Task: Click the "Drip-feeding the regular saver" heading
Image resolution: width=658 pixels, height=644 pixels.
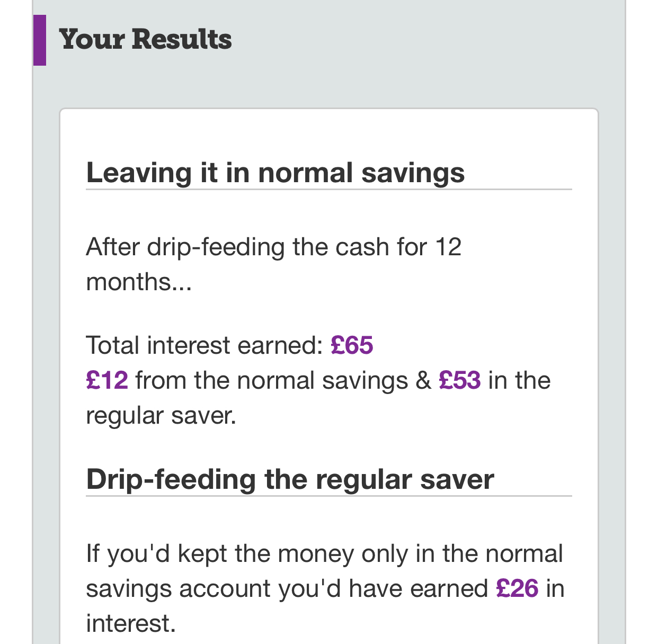Action: click(290, 480)
